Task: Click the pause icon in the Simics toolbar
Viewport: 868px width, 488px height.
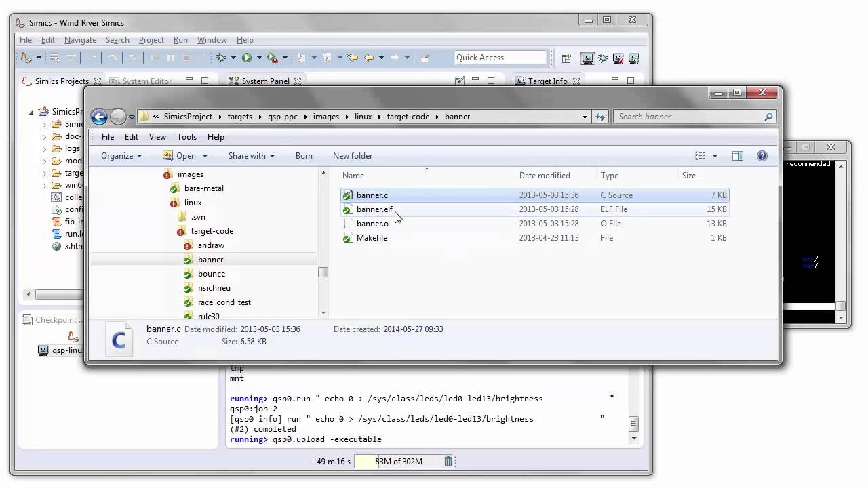Action: [x=170, y=58]
